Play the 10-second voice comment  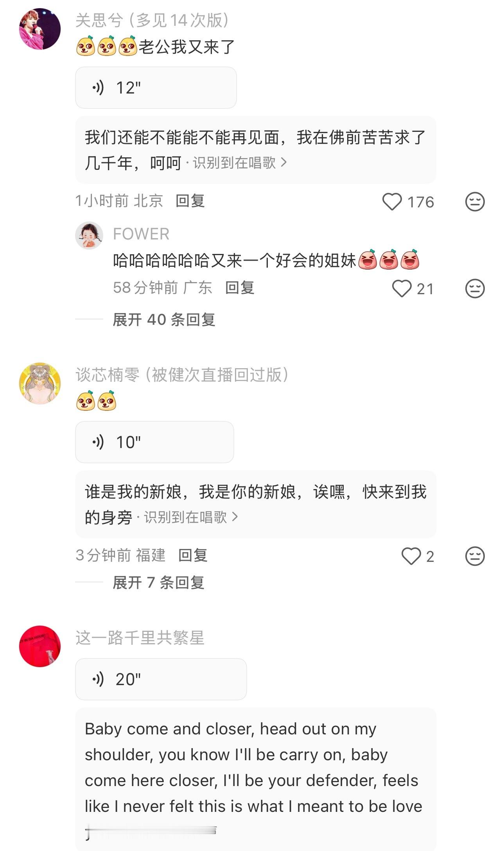click(154, 442)
